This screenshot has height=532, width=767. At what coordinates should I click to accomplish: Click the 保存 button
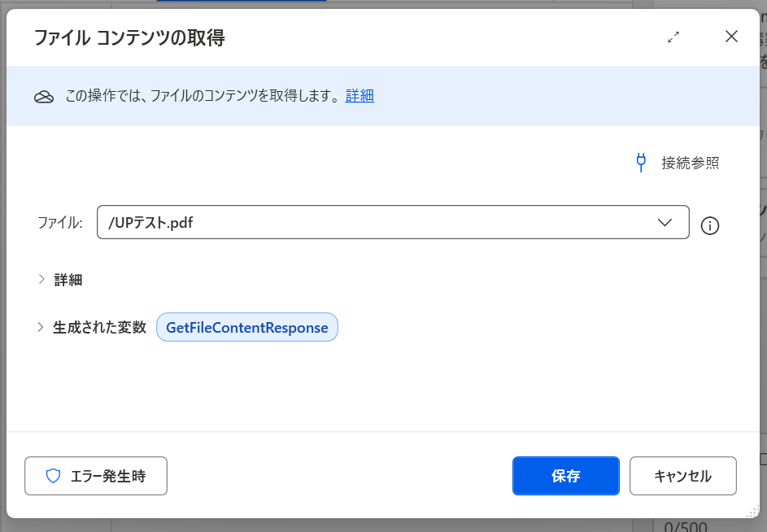(566, 476)
